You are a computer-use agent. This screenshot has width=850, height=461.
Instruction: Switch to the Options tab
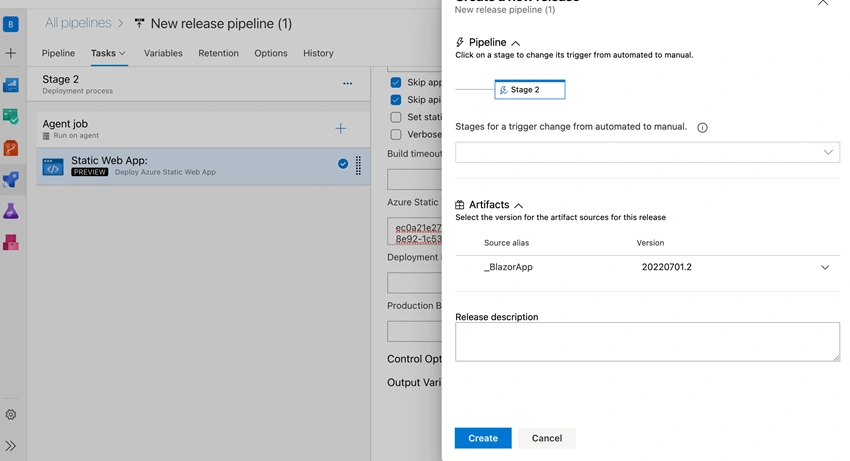coord(271,53)
